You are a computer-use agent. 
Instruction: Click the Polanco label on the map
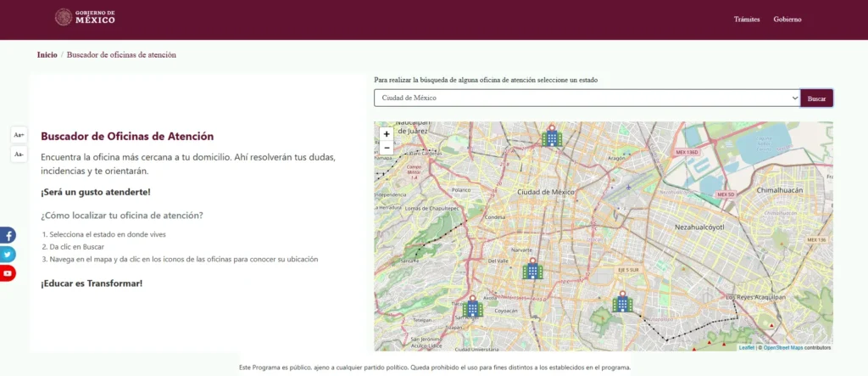pos(460,189)
